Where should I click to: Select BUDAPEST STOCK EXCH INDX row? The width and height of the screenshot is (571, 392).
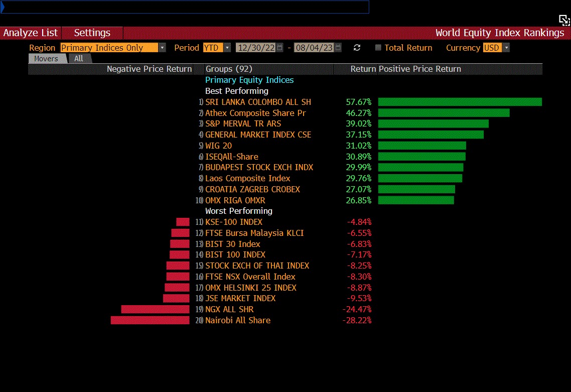pyautogui.click(x=259, y=168)
